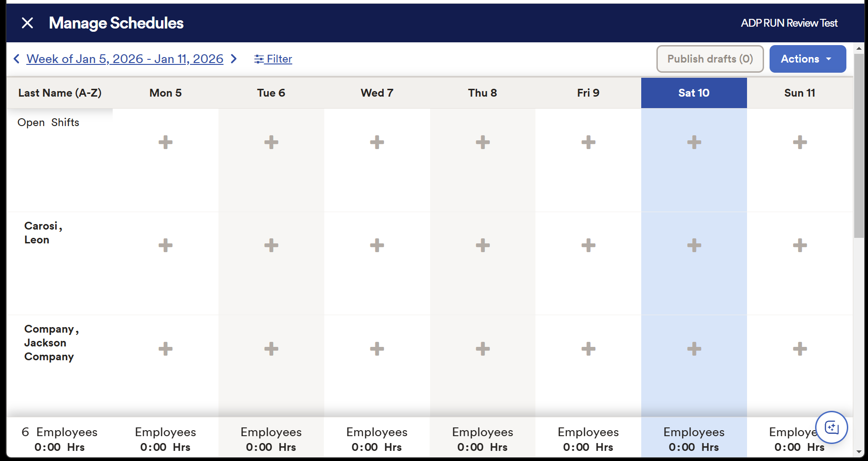Add an open shift on Saturday 10

click(x=694, y=142)
